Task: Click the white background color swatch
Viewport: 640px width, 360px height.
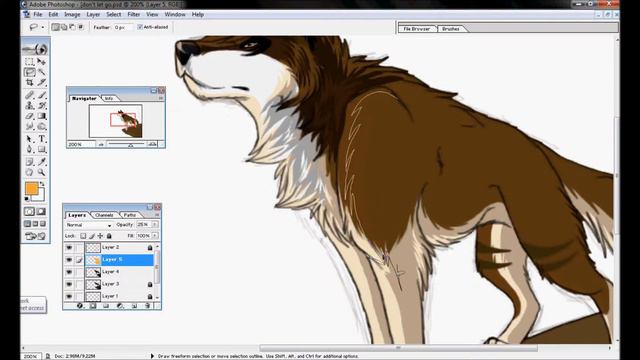Action: click(x=40, y=198)
